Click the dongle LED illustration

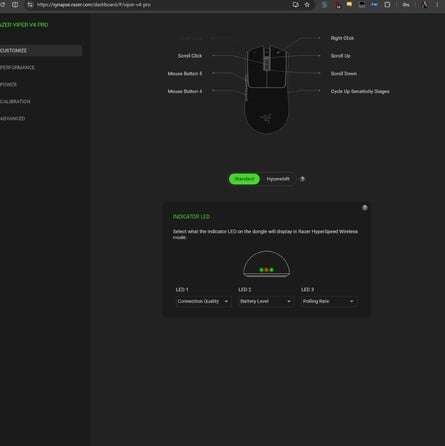[x=266, y=264]
